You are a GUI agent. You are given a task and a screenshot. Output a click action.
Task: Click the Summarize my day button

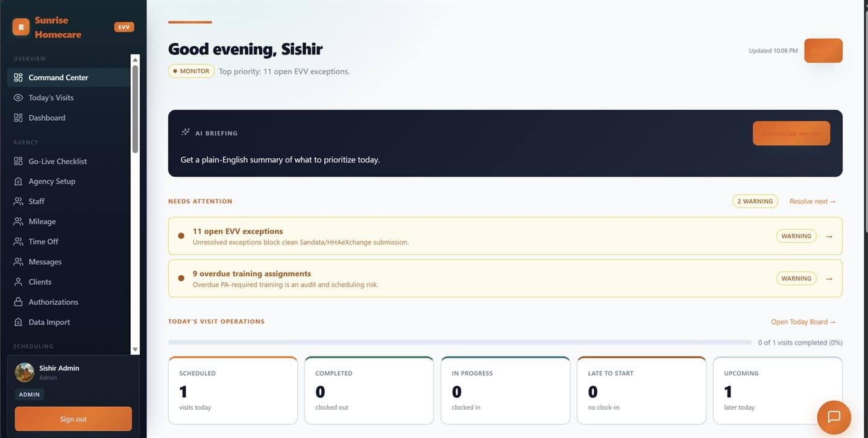791,133
